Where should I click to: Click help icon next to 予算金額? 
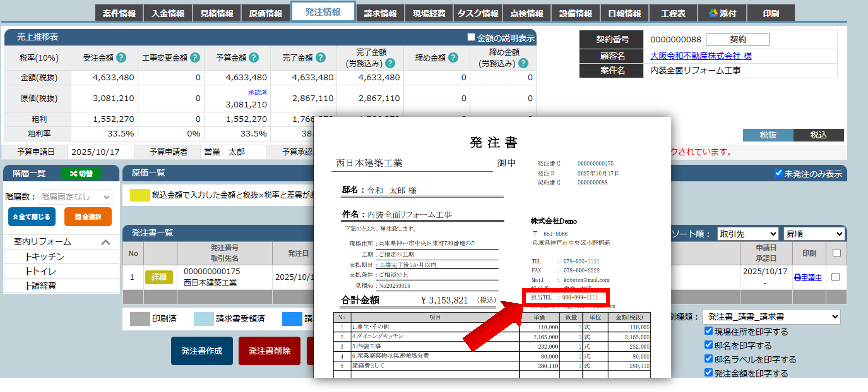tap(254, 58)
